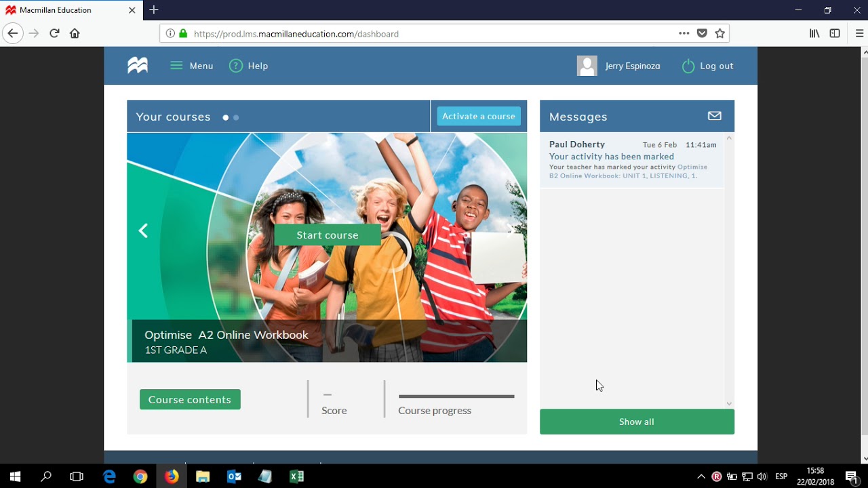Screen dimensions: 868x488
Task: Expand hidden system tray icons
Action: click(x=701, y=476)
